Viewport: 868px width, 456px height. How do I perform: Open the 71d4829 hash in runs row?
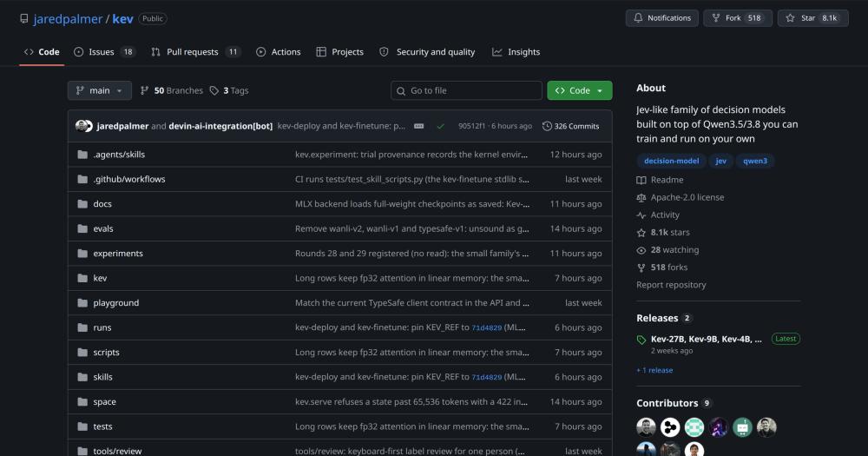(x=486, y=328)
